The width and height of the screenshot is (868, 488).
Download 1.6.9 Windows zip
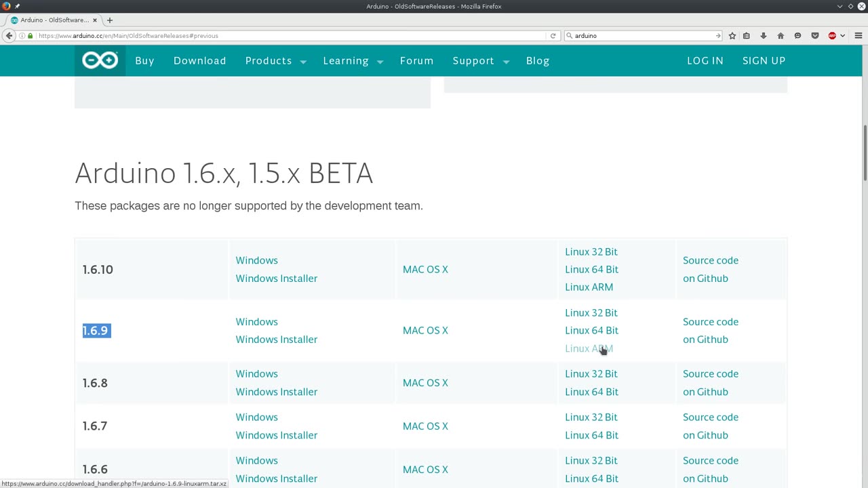[256, 322]
